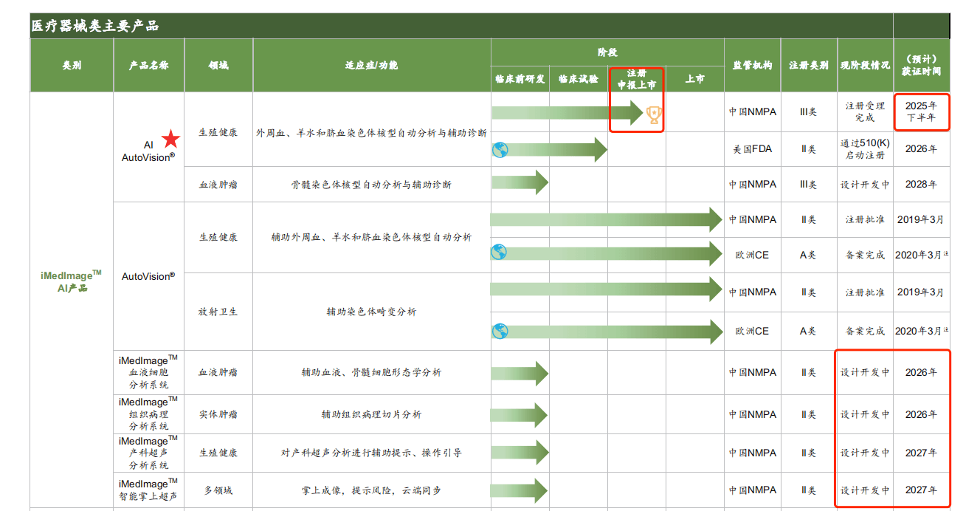Click the 2025年下半年 date cell

922,112
